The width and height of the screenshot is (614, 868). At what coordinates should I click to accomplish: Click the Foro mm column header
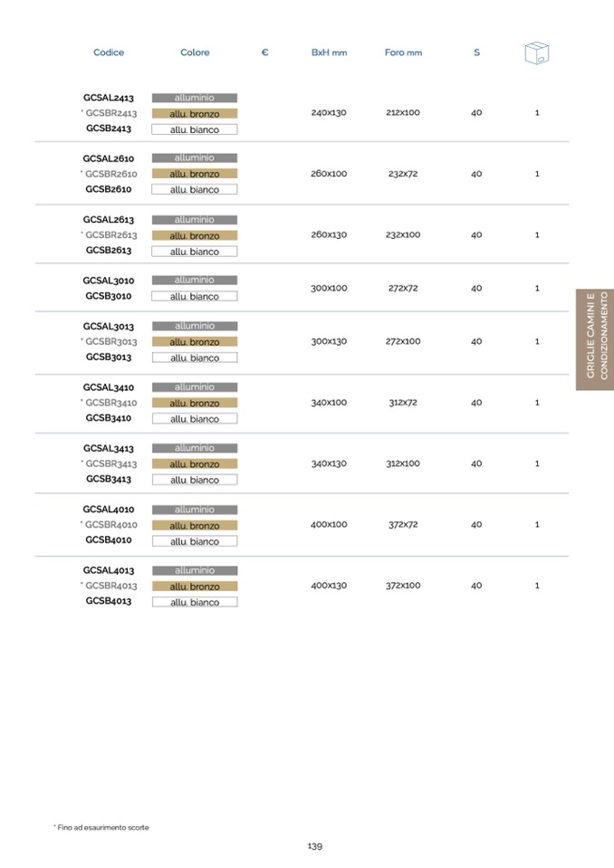403,53
